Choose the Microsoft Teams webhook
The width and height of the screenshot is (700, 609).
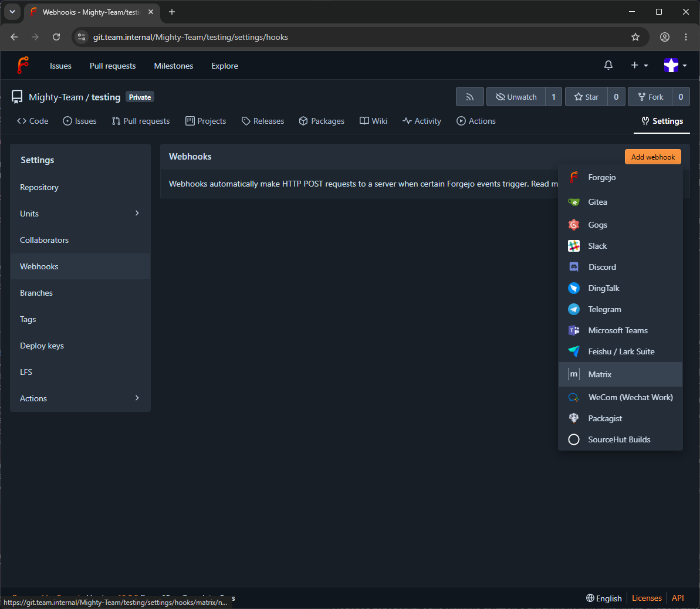tap(620, 330)
